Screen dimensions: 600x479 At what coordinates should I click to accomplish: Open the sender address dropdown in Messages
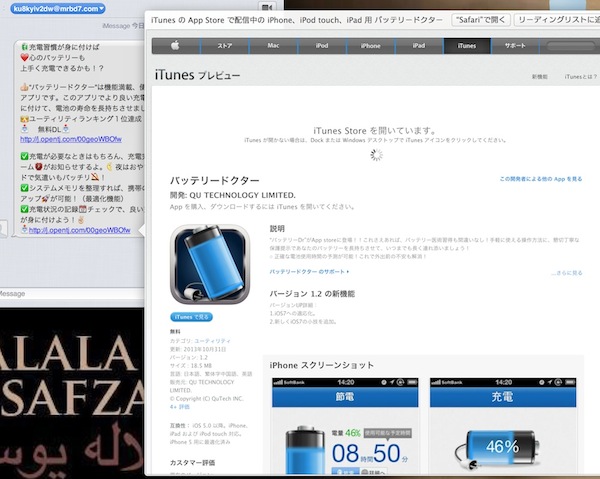coord(58,8)
